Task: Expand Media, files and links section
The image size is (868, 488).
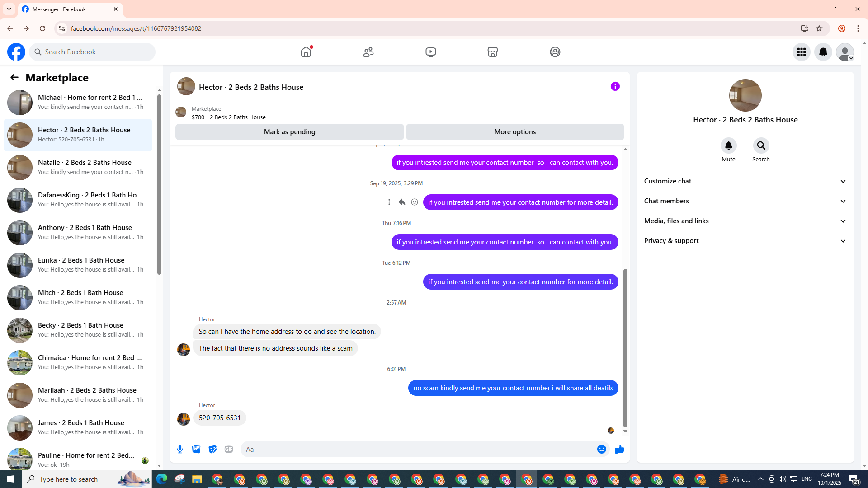Action: (745, 221)
